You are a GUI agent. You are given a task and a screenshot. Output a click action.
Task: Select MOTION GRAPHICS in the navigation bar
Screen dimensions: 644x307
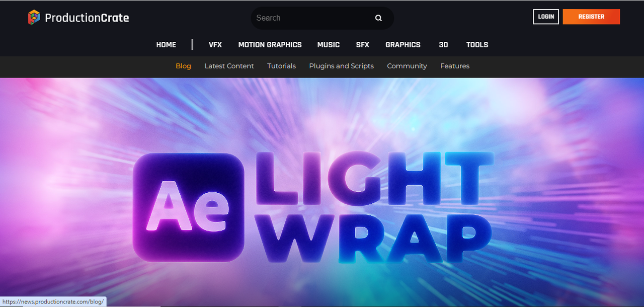[x=270, y=45]
